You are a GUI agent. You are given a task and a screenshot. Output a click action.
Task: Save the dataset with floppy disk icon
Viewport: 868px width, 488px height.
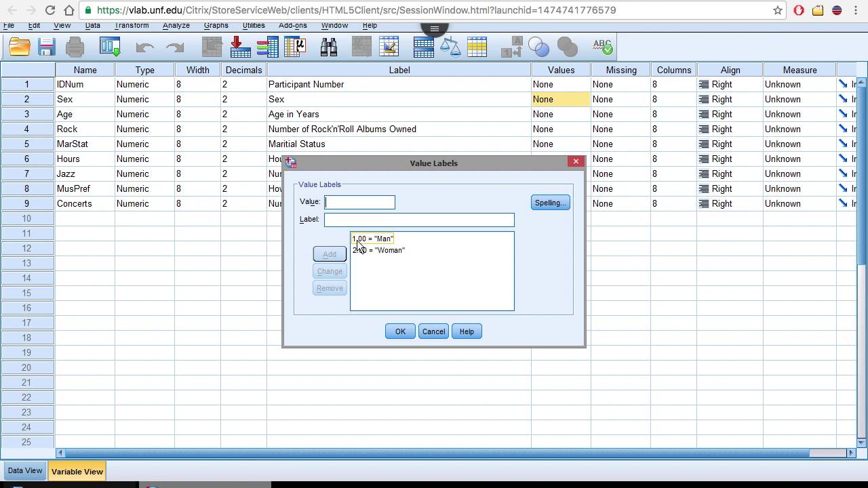click(47, 47)
